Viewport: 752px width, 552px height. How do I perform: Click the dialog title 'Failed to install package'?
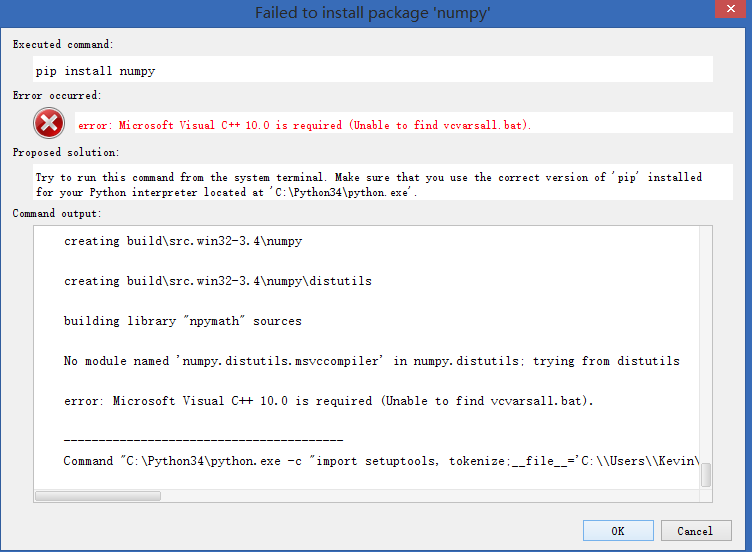click(373, 12)
